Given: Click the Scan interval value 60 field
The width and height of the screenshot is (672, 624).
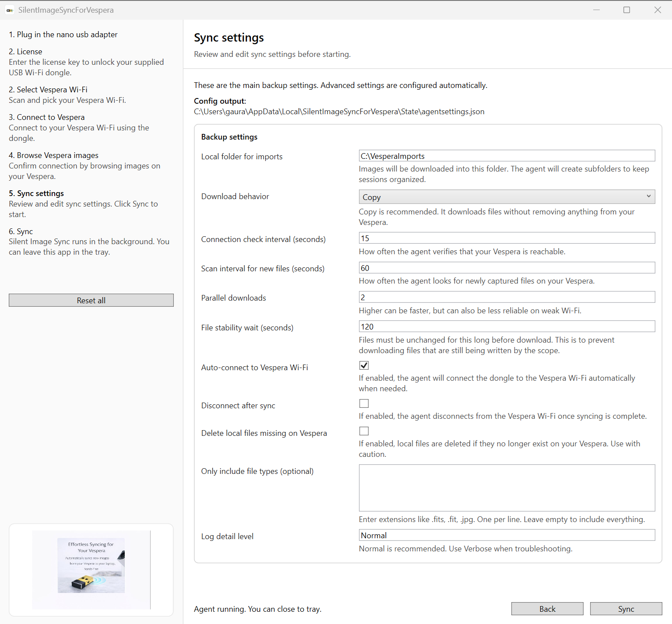Looking at the screenshot, I should point(507,268).
